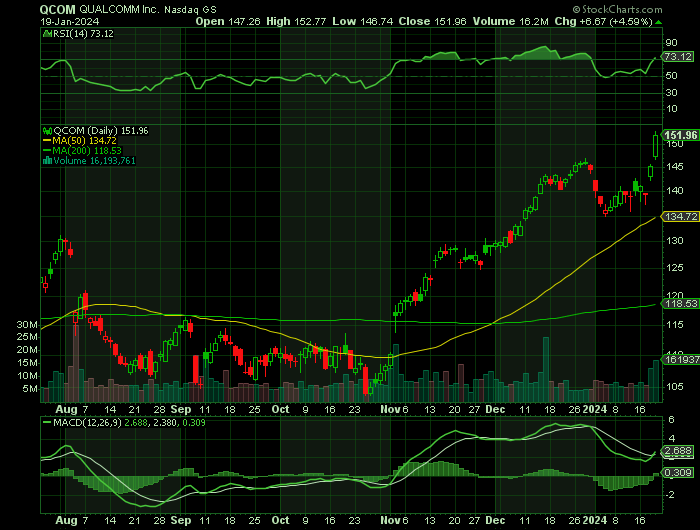This screenshot has height=530, width=700.
Task: Click the MA(50) 134.72 legend text
Action: pyautogui.click(x=84, y=141)
